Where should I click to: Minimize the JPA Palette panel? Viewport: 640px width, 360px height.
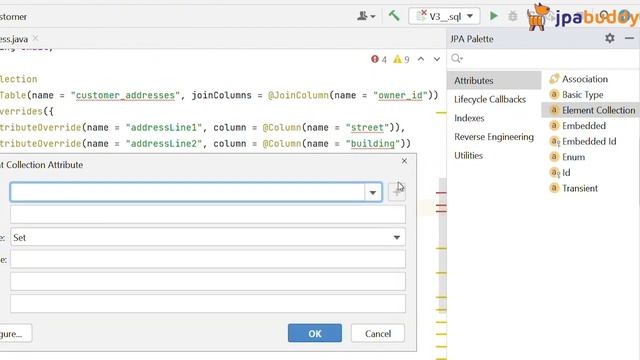[x=629, y=38]
